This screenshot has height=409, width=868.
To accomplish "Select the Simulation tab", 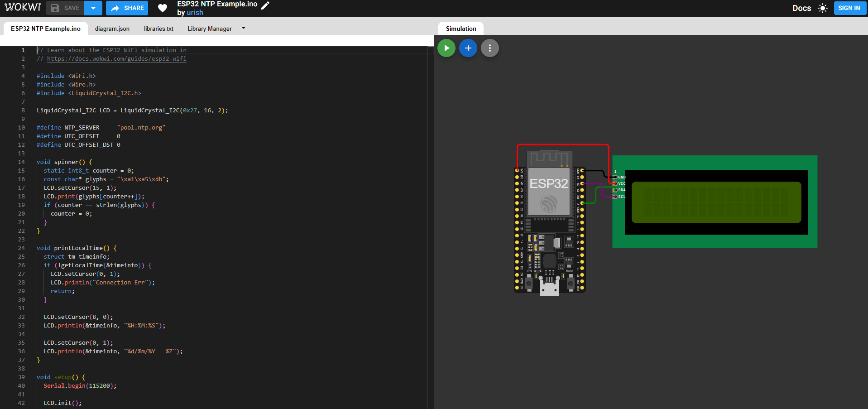I will click(461, 29).
